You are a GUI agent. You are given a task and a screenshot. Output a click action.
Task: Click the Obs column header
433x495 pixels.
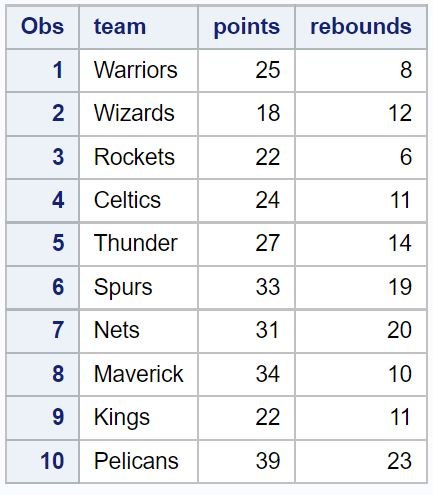coord(42,27)
